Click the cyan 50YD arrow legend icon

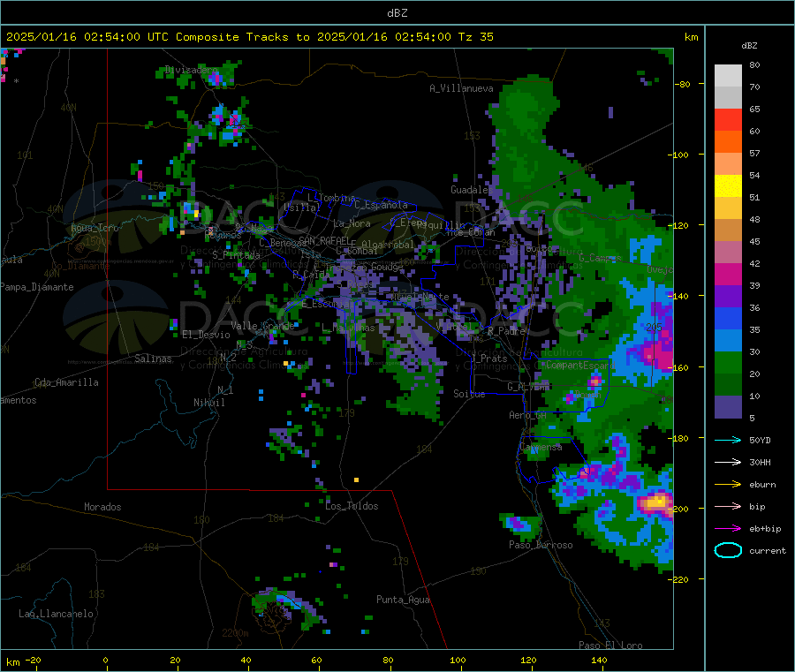(728, 440)
